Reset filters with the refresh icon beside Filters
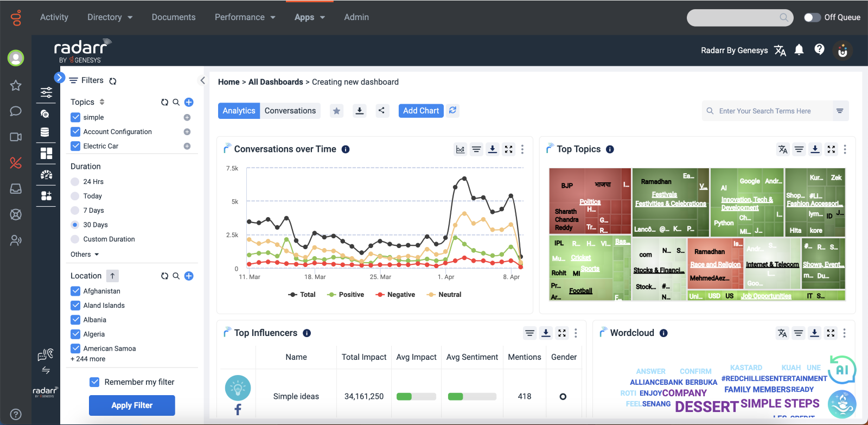The image size is (868, 425). [113, 81]
